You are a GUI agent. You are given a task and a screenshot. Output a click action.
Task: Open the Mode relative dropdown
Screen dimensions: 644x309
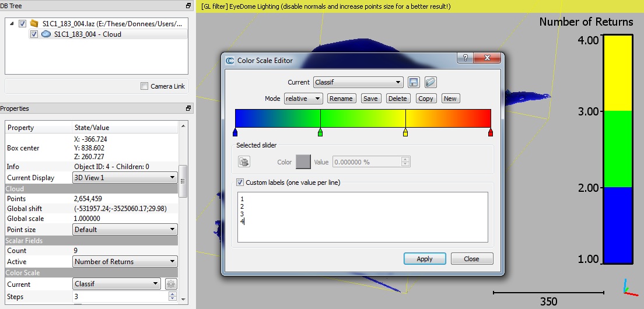tap(303, 99)
